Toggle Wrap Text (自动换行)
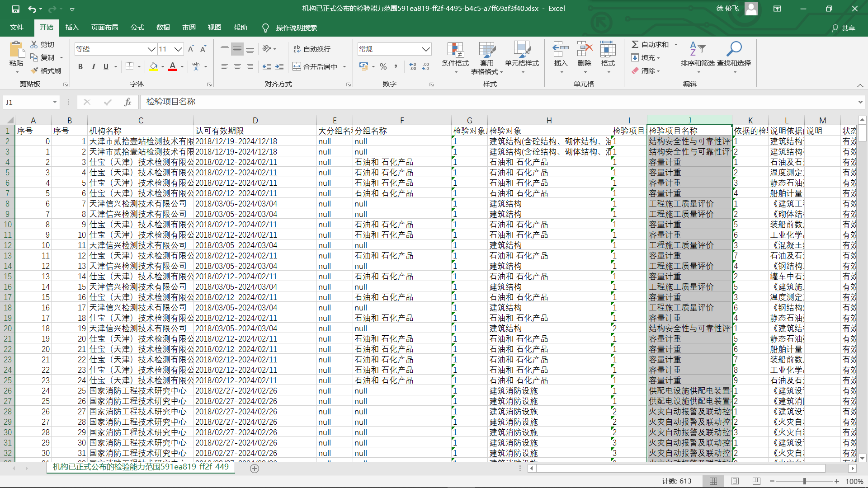 pos(312,49)
